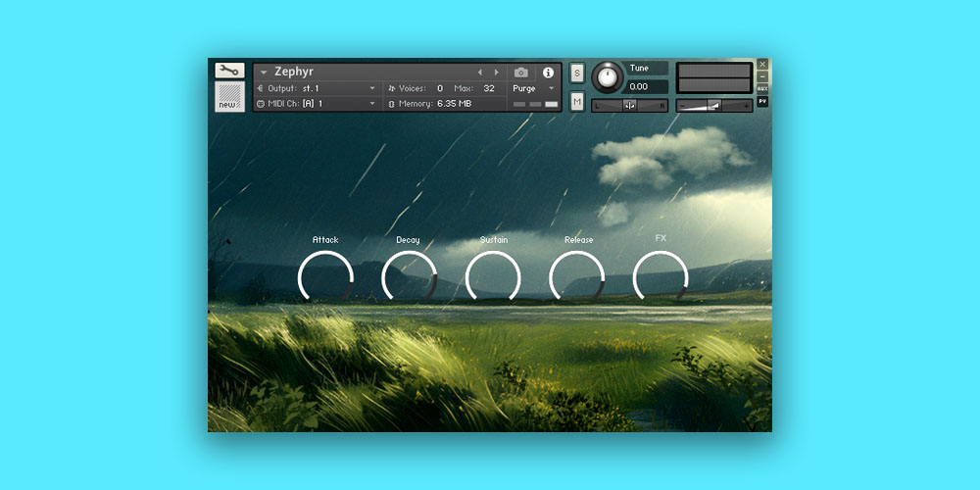The image size is (980, 490).
Task: Click the Tune knob
Action: pyautogui.click(x=608, y=76)
